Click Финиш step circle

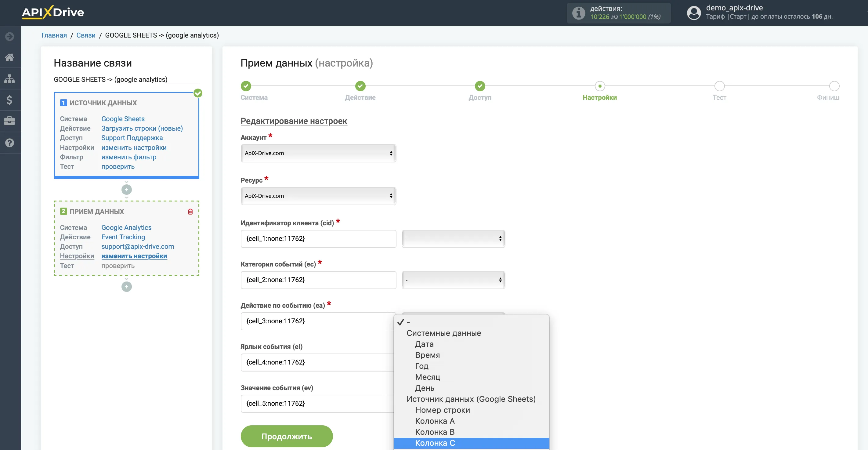click(834, 86)
